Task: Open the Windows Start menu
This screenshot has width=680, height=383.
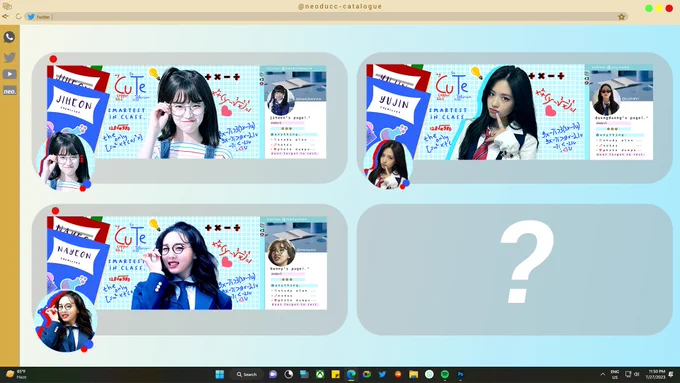Action: tap(220, 374)
